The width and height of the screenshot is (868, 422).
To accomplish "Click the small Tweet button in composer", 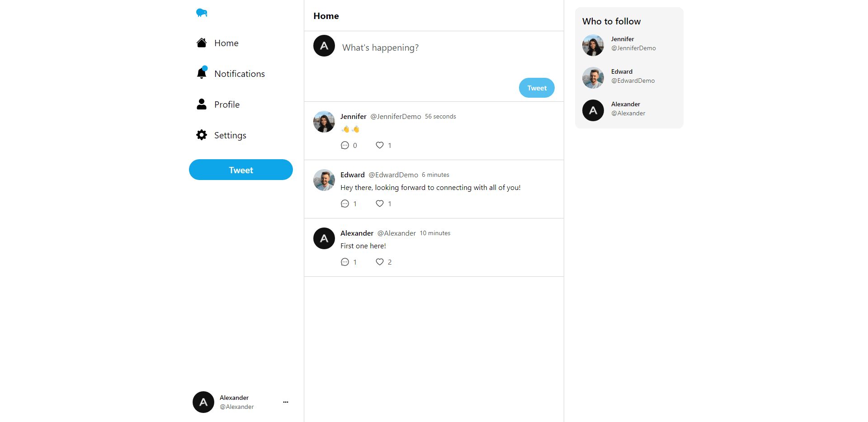I will tap(537, 88).
